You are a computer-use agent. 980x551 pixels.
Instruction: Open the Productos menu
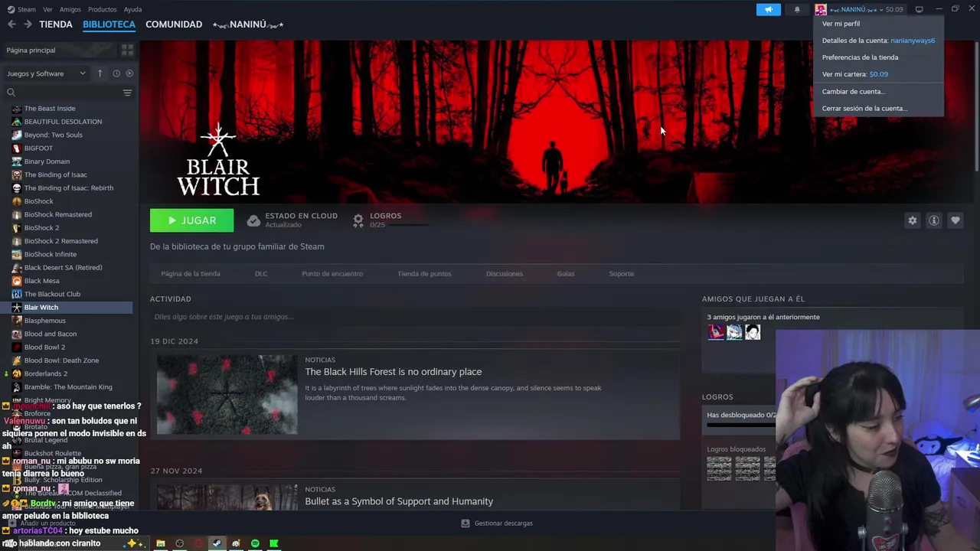tap(102, 9)
